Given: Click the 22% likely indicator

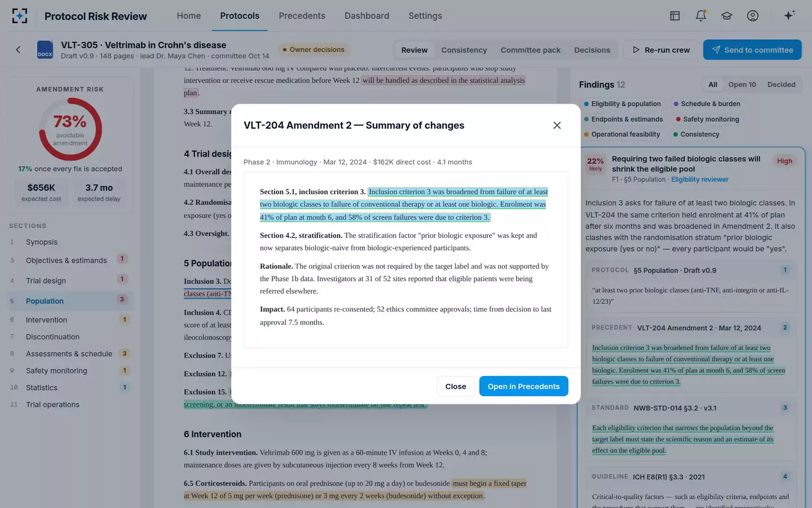Looking at the screenshot, I should click(x=595, y=164).
